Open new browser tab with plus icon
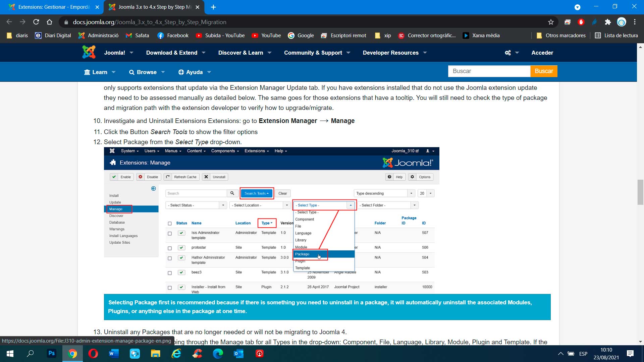This screenshot has height=362, width=644. tap(213, 7)
